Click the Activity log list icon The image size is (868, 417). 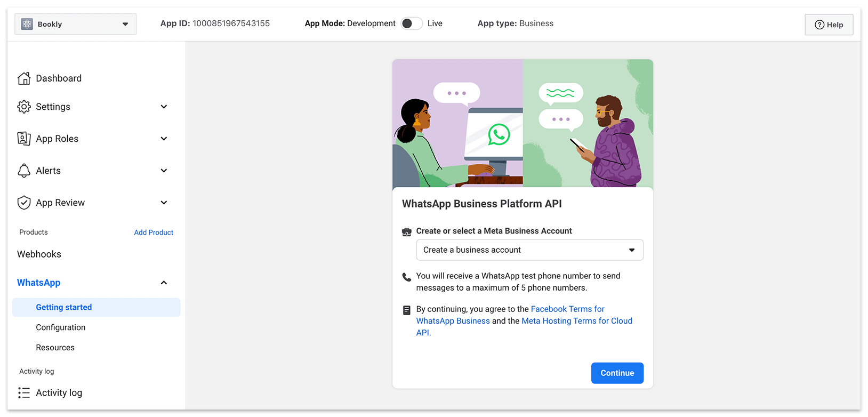24,393
